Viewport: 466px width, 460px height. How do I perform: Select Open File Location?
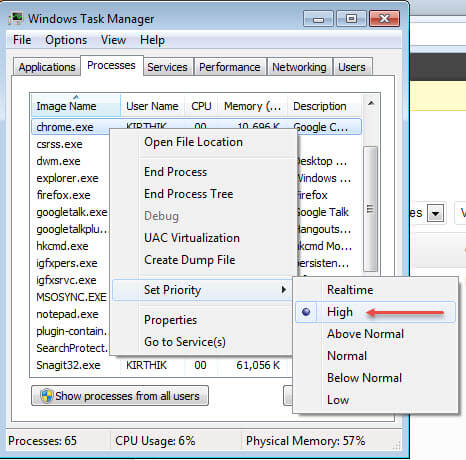(193, 142)
